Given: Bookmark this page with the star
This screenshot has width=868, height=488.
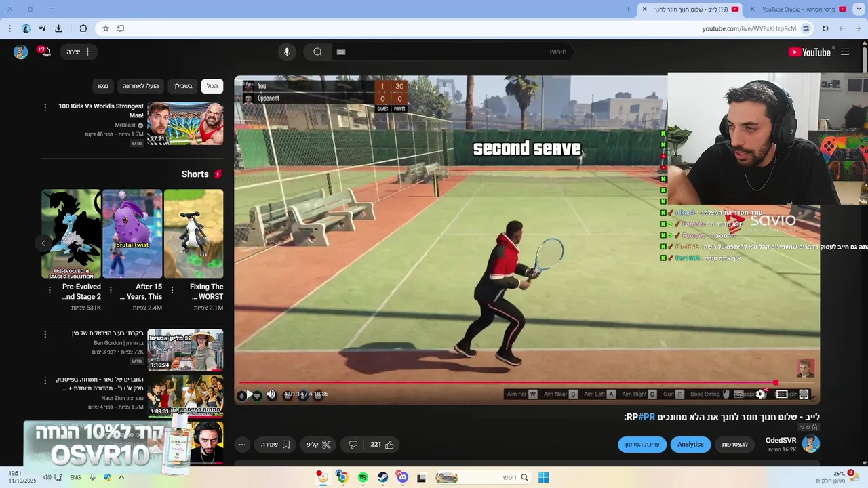Looking at the screenshot, I should point(105,28).
